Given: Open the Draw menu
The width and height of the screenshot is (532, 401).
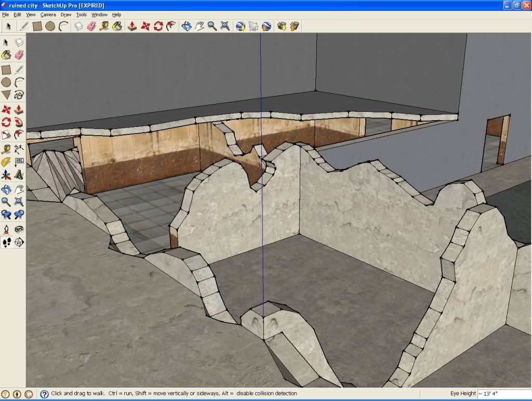Looking at the screenshot, I should tap(66, 15).
